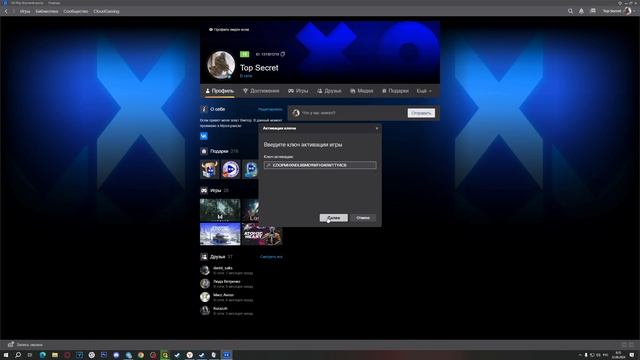Open the Игры menu in top navigation

click(25, 11)
